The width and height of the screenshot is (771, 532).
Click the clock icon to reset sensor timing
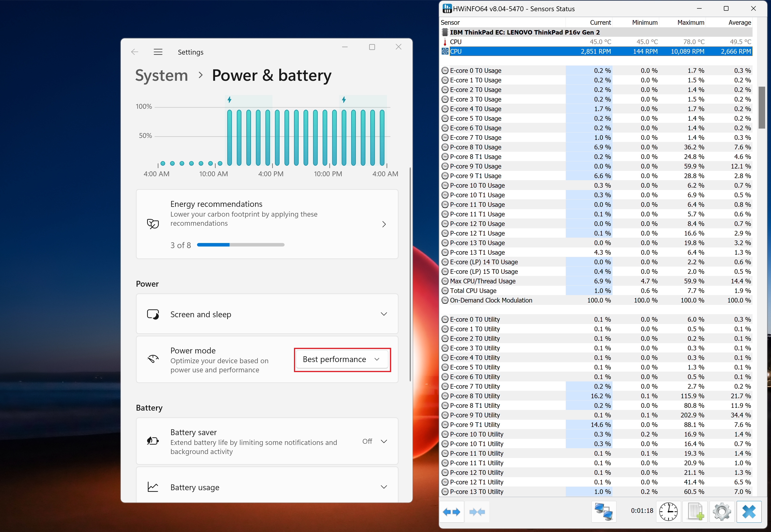pyautogui.click(x=668, y=512)
